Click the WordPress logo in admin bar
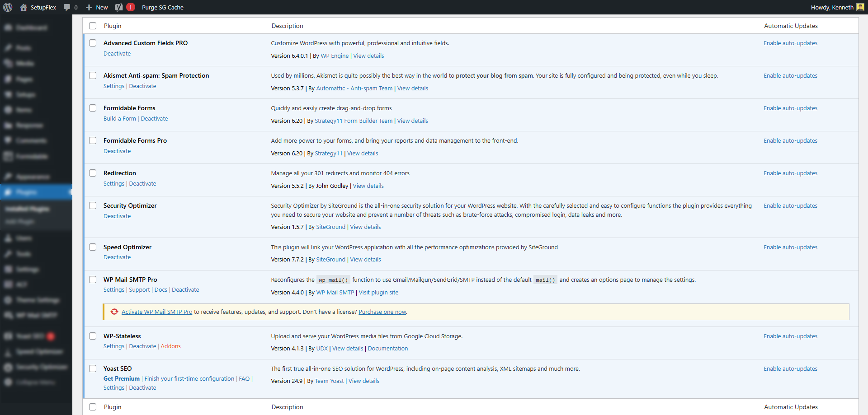The height and width of the screenshot is (415, 868). click(8, 7)
